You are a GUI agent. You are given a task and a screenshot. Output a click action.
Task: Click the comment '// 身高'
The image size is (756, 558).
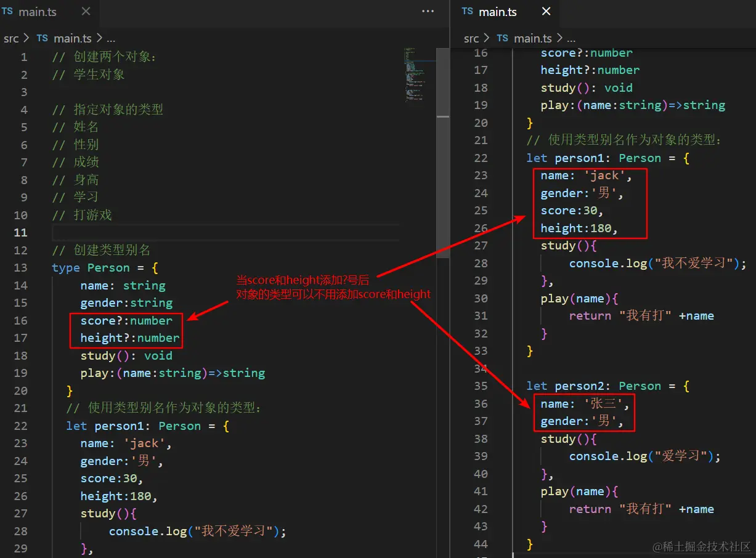75,180
